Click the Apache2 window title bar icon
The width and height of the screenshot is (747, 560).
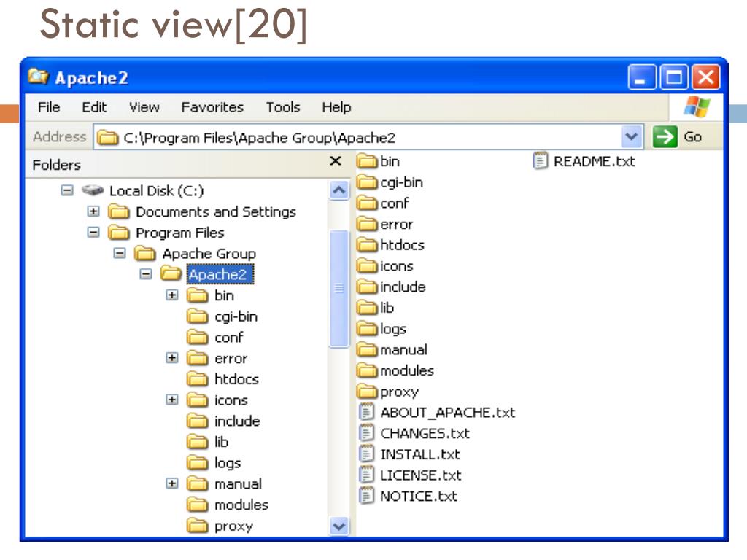click(38, 76)
